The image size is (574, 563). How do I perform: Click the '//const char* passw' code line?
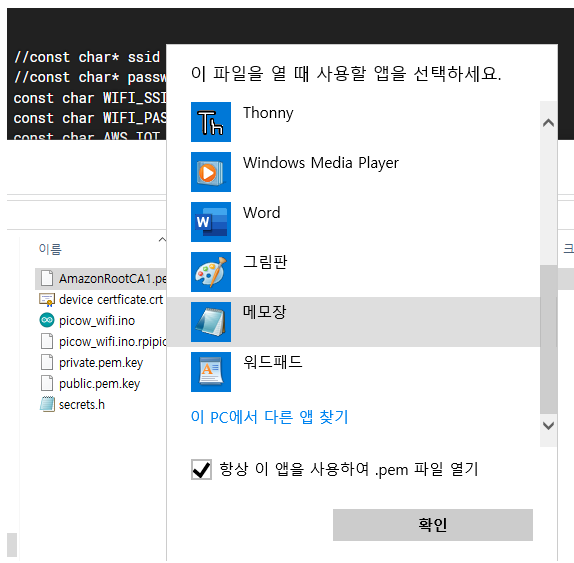tap(90, 77)
